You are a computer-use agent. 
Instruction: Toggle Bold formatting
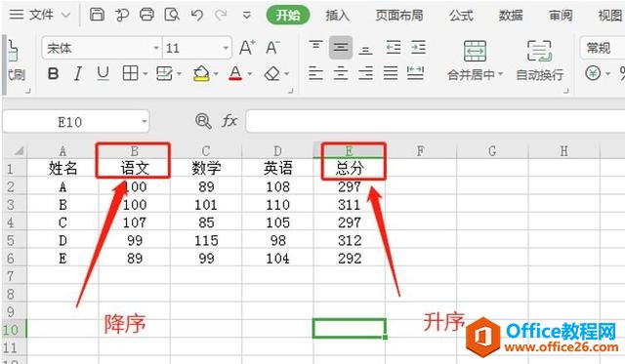[x=53, y=73]
